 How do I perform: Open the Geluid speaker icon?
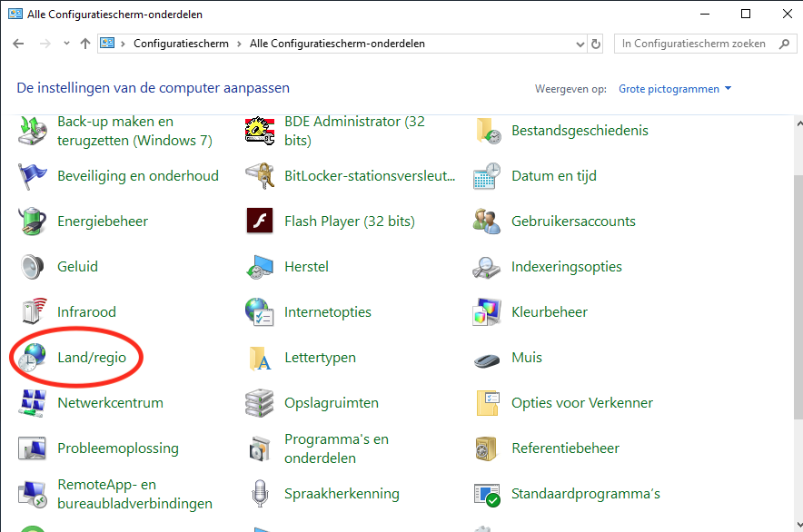(33, 267)
